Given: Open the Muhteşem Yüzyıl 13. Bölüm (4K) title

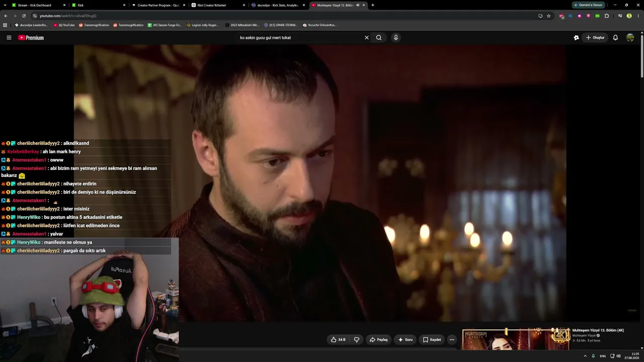Looking at the screenshot, I should click(x=598, y=330).
